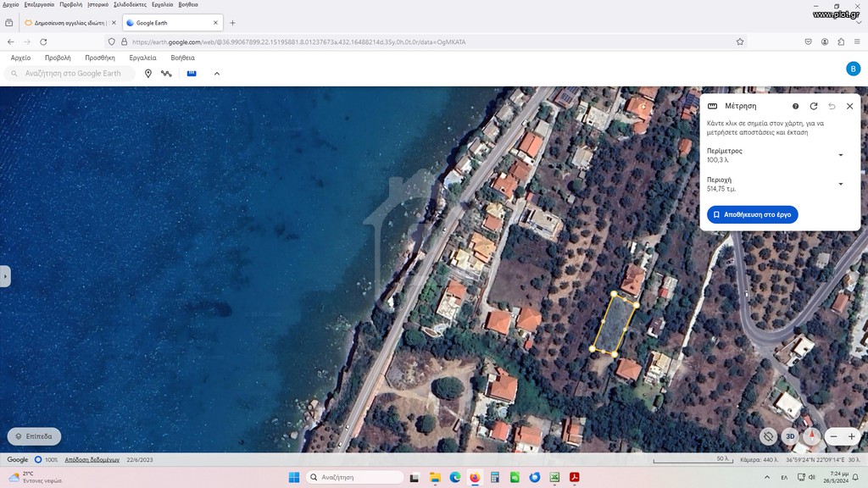Open a new browser tab
The height and width of the screenshot is (488, 868).
[x=232, y=23]
